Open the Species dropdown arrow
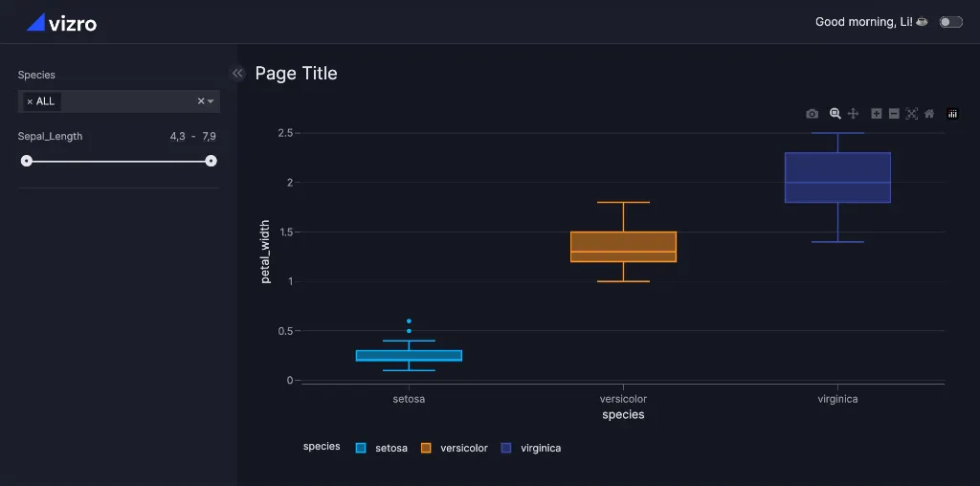This screenshot has height=486, width=980. pyautogui.click(x=212, y=101)
